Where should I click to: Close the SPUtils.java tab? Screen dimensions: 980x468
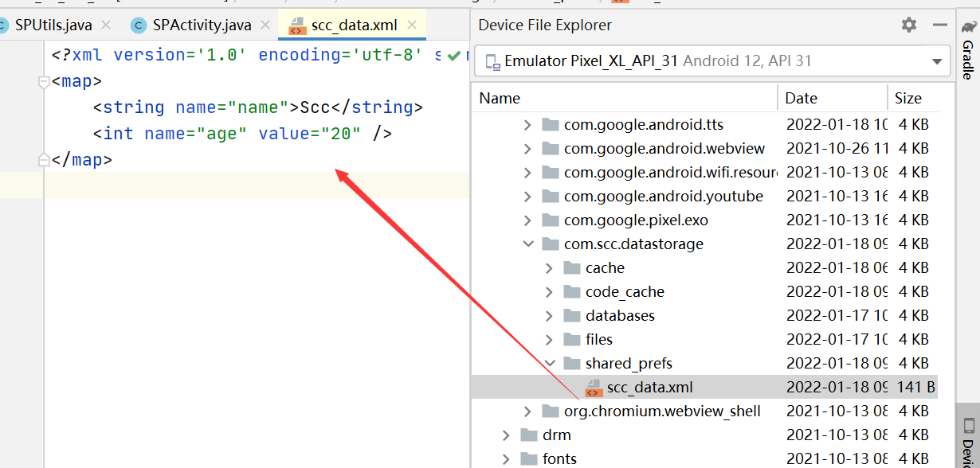[106, 25]
